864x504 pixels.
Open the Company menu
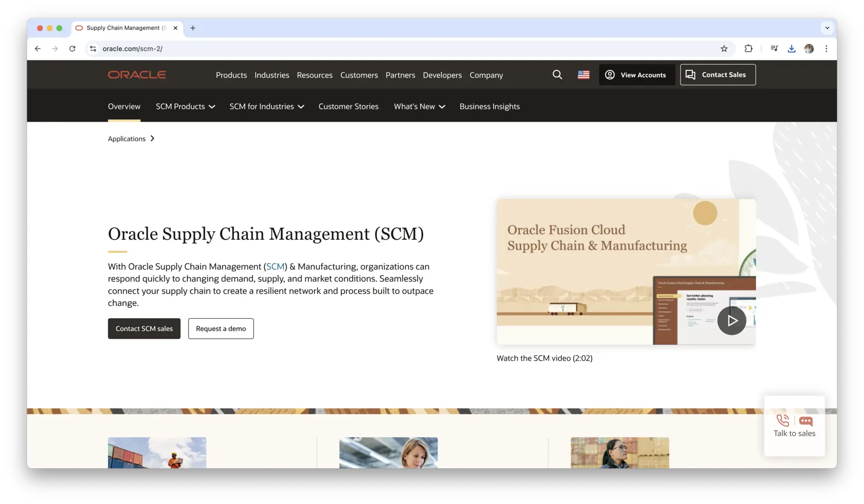(x=486, y=75)
